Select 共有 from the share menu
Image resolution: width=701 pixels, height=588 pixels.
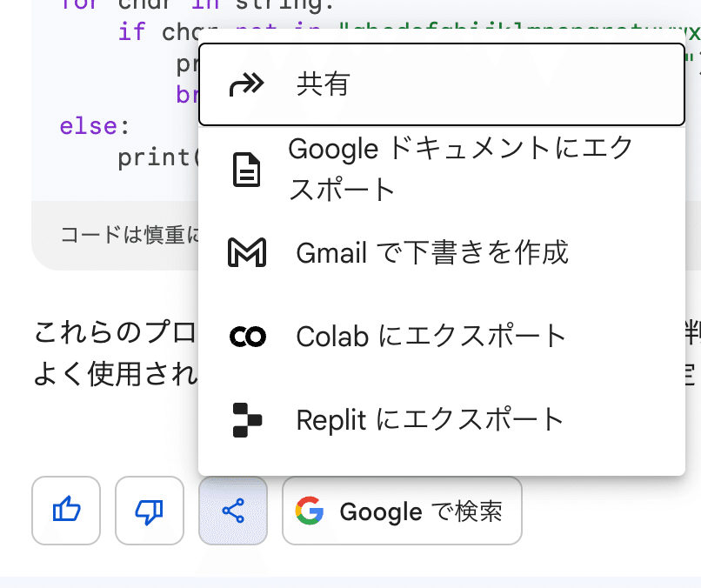click(442, 84)
